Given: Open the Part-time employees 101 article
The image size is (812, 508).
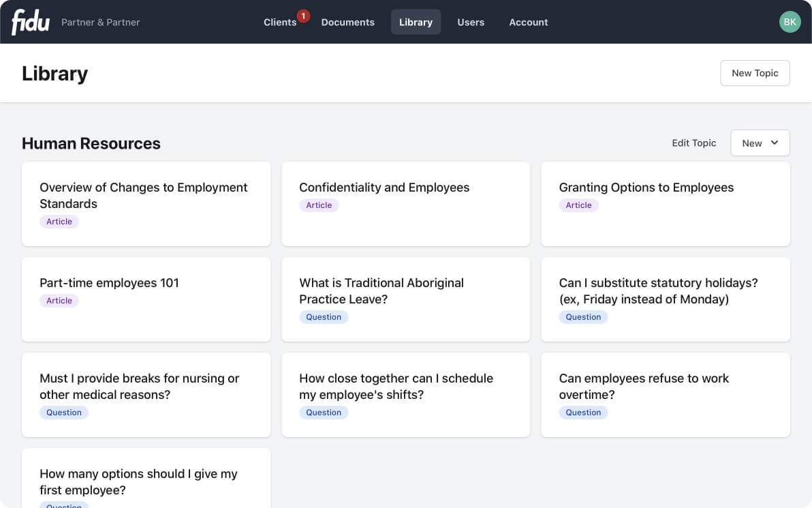Looking at the screenshot, I should [146, 299].
